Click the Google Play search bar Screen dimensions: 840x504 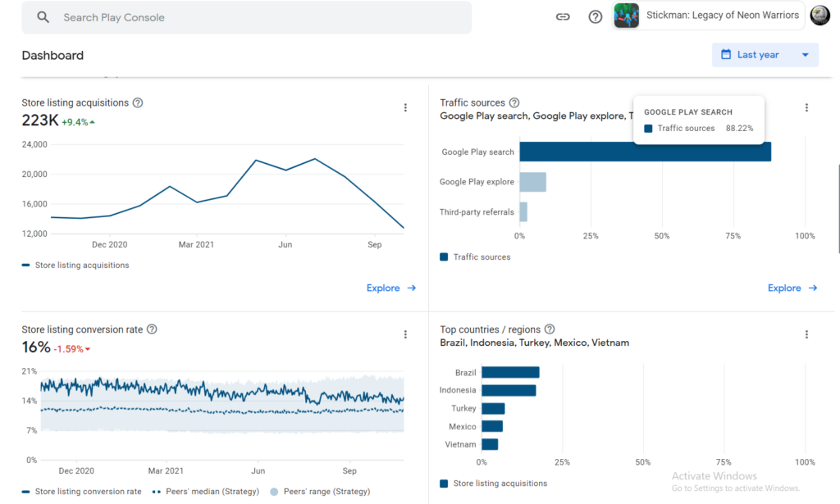tap(645, 152)
